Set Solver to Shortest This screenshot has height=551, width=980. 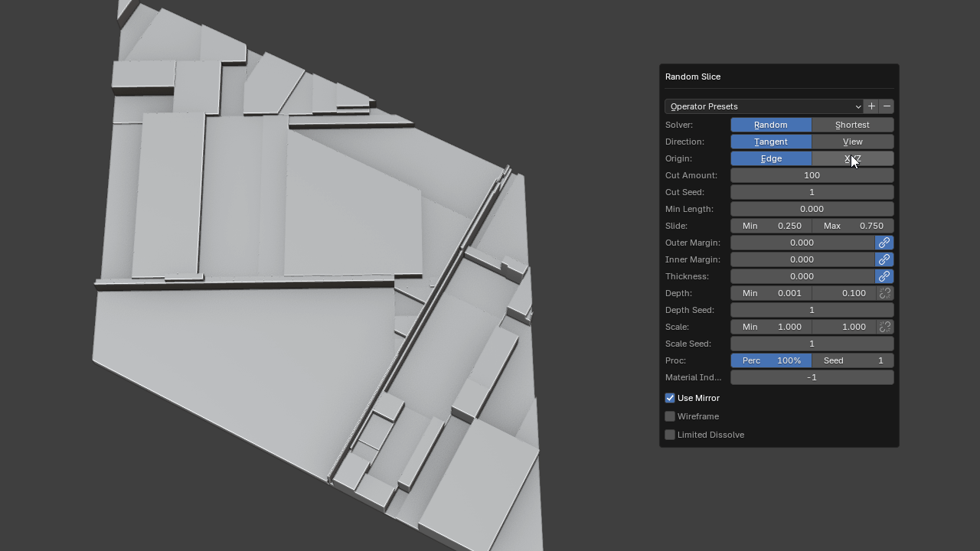[x=852, y=125]
